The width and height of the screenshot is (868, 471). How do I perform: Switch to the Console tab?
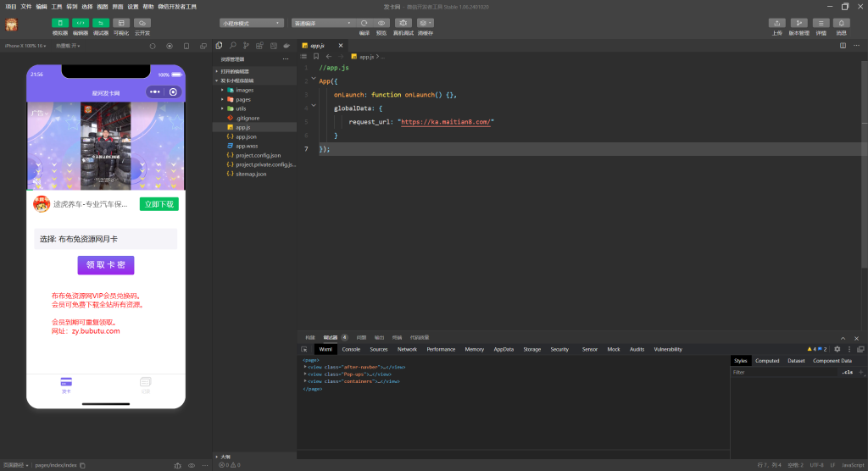pyautogui.click(x=351, y=349)
